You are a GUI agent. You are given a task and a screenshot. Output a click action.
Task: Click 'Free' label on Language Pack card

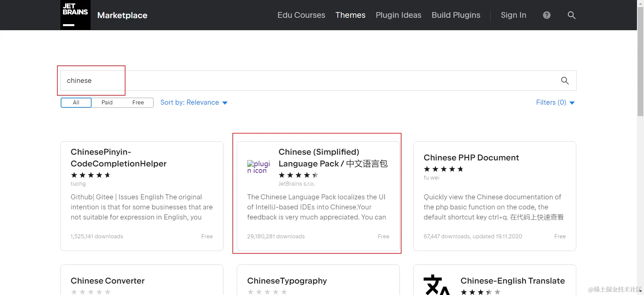click(383, 236)
